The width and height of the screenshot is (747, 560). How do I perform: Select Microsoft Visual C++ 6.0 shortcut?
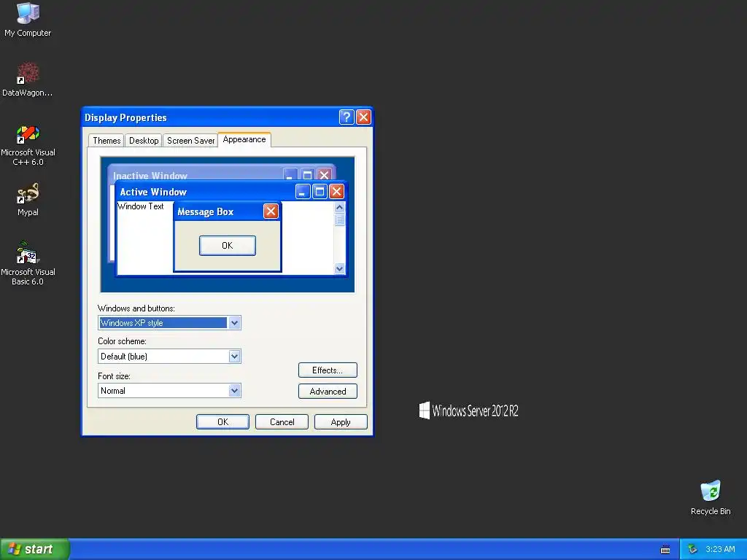[x=28, y=145]
